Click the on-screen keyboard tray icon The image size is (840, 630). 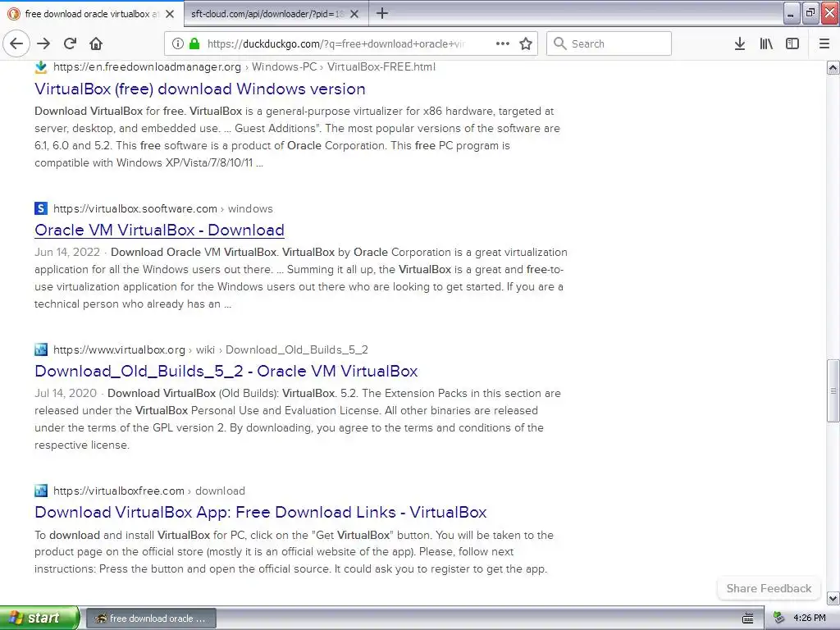pos(748,619)
